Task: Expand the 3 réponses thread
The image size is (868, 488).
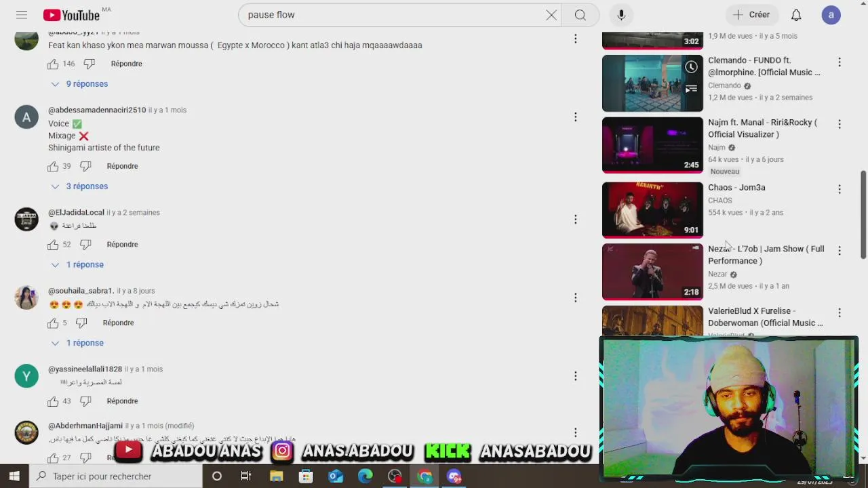Action: [x=79, y=186]
